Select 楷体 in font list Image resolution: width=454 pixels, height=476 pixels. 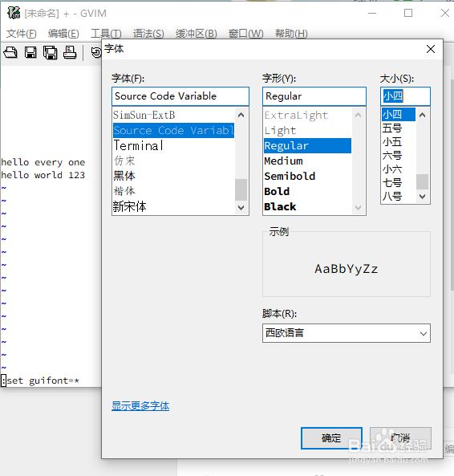tap(173, 191)
